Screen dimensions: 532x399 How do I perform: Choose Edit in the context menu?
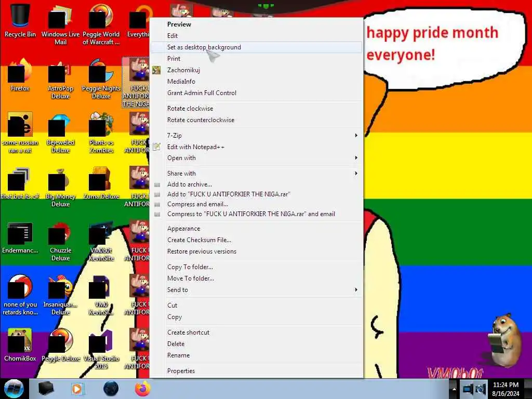point(256,36)
